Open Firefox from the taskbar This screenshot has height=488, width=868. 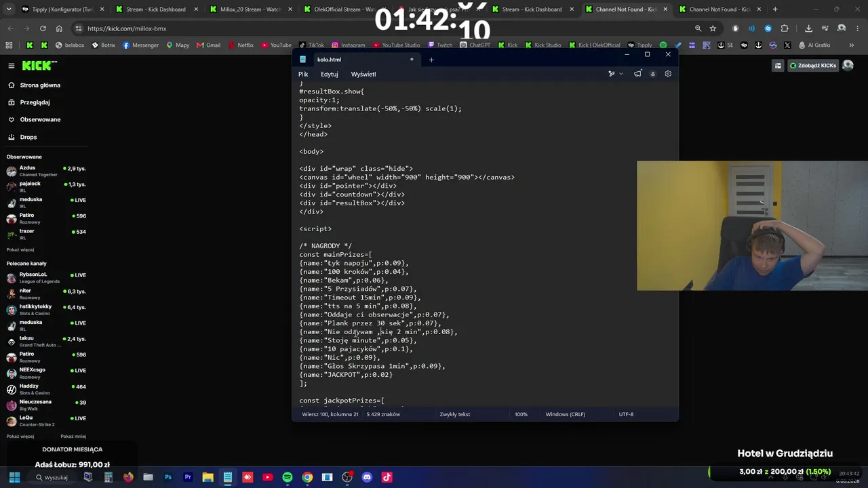coord(128,477)
